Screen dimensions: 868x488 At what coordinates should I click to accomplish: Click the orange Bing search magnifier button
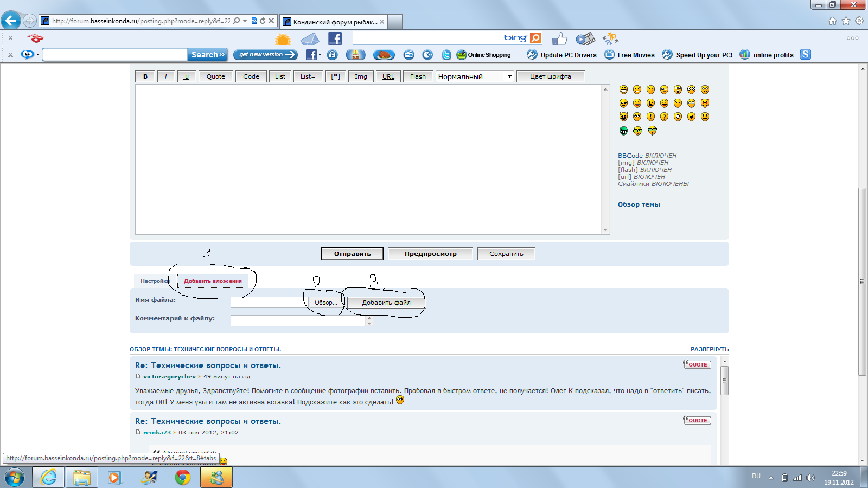535,38
